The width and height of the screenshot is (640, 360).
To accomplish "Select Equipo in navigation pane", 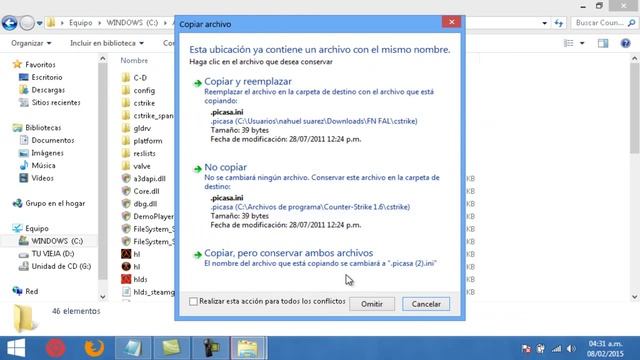I will tap(37, 229).
